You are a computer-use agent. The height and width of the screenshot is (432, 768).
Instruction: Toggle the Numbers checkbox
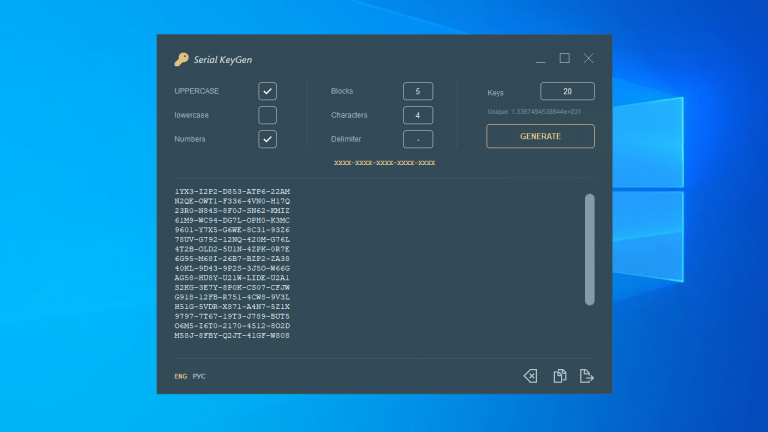tap(267, 139)
